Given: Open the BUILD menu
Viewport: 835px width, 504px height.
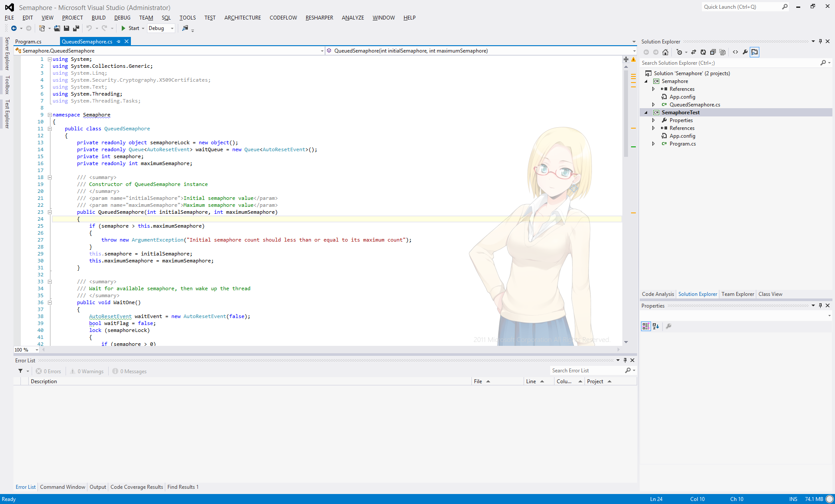Looking at the screenshot, I should (98, 18).
